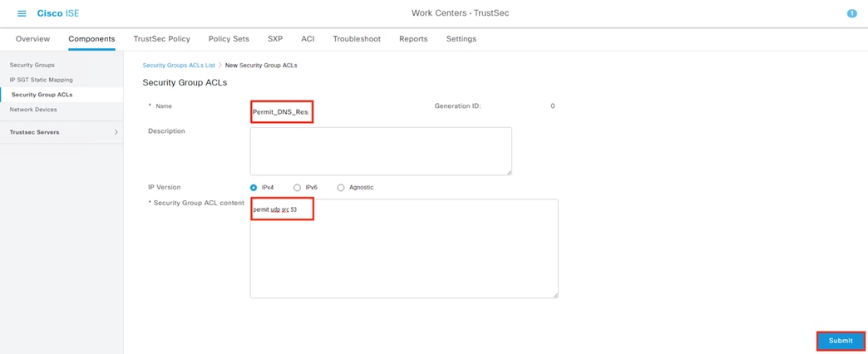
Task: Select the Components tab
Action: click(x=92, y=39)
